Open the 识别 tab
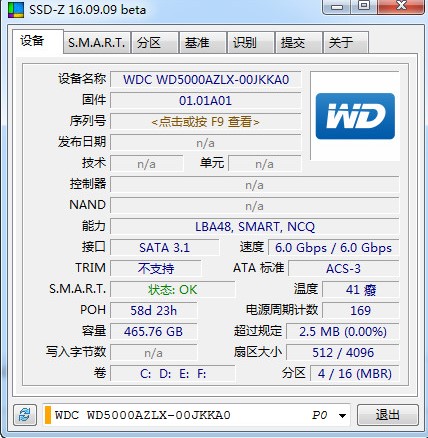This screenshot has height=438, width=428. point(251,42)
